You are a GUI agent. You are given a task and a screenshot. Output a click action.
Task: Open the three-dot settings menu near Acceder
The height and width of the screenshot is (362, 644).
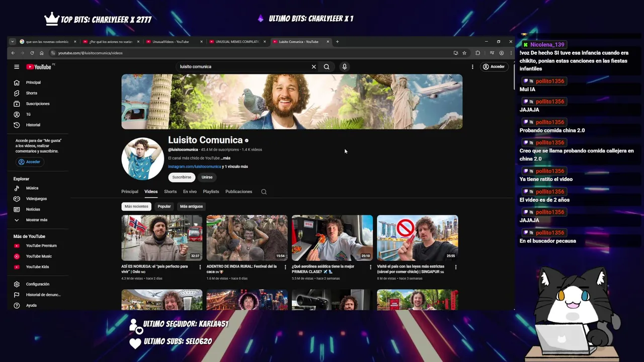click(472, 66)
